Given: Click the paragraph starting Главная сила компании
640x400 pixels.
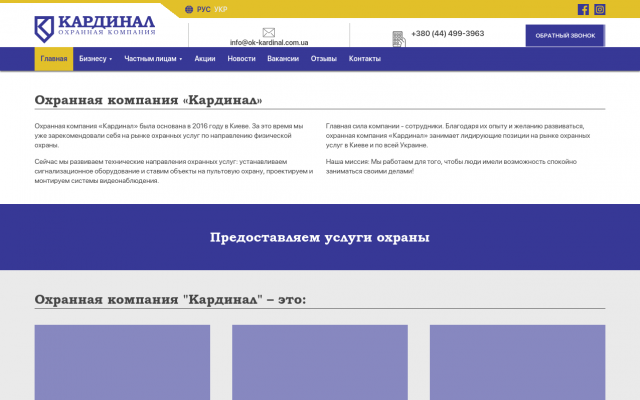Looking at the screenshot, I should 458,136.
